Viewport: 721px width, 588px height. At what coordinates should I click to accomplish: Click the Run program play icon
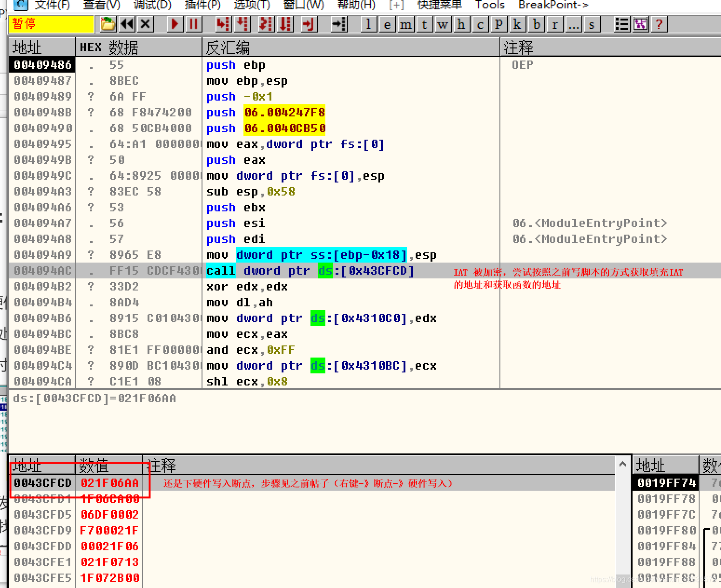[x=175, y=24]
